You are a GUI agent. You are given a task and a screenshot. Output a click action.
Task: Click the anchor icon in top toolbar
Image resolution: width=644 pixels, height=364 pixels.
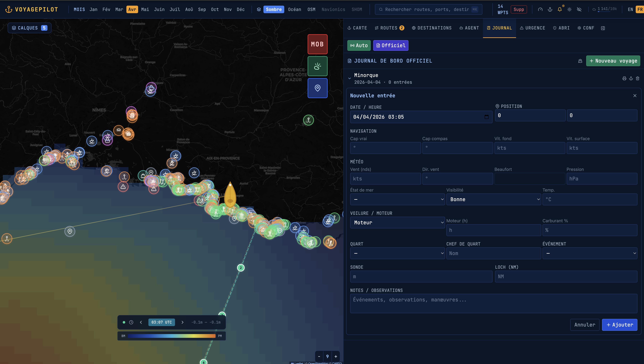[550, 10]
